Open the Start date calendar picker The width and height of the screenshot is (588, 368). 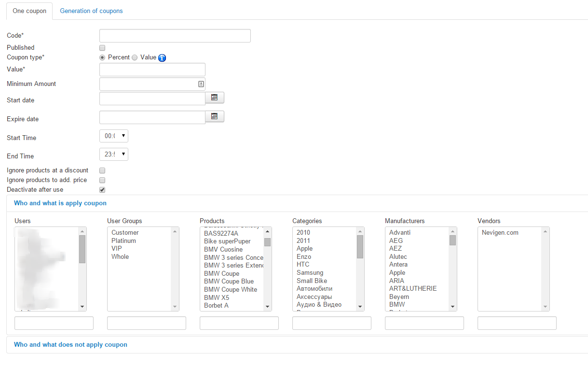coord(215,98)
